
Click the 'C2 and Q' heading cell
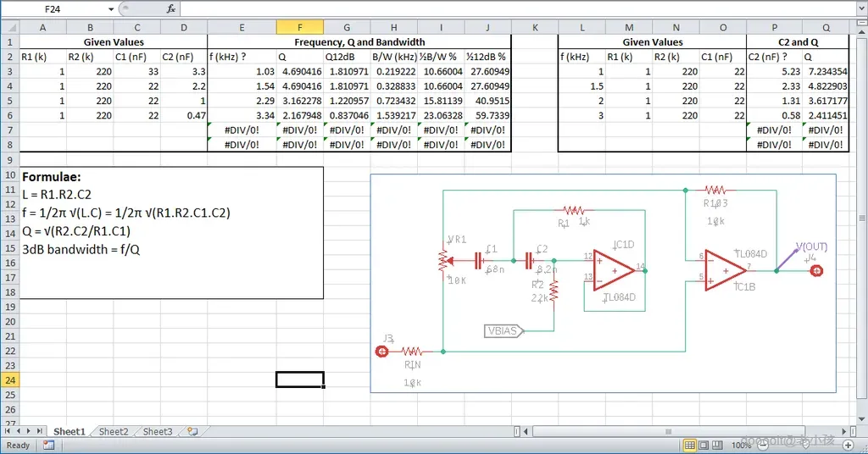(798, 42)
